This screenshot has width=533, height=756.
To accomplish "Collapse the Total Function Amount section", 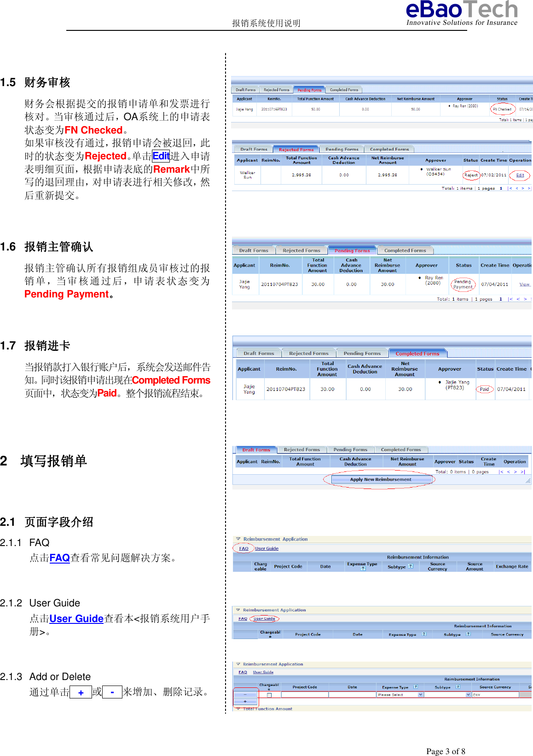I will point(238,709).
